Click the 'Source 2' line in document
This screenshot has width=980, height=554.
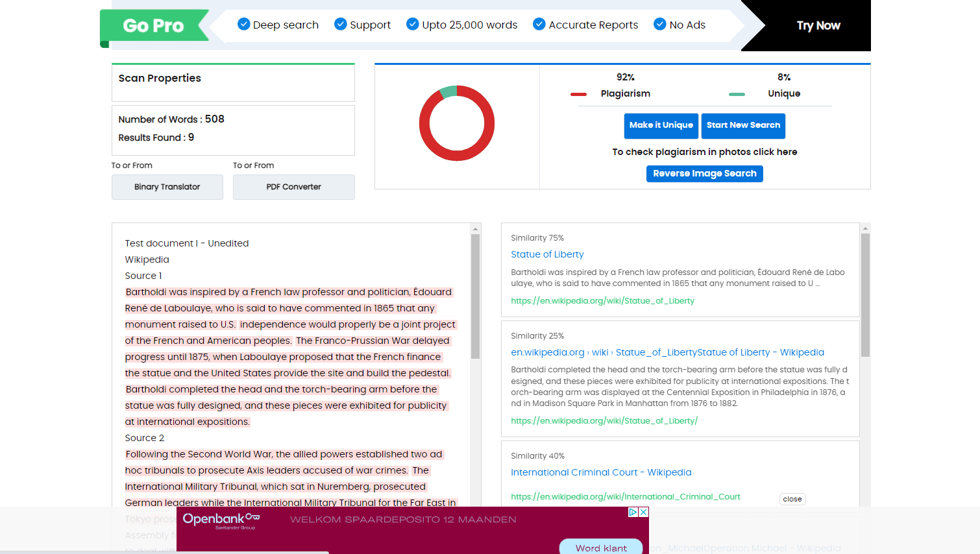pos(145,438)
